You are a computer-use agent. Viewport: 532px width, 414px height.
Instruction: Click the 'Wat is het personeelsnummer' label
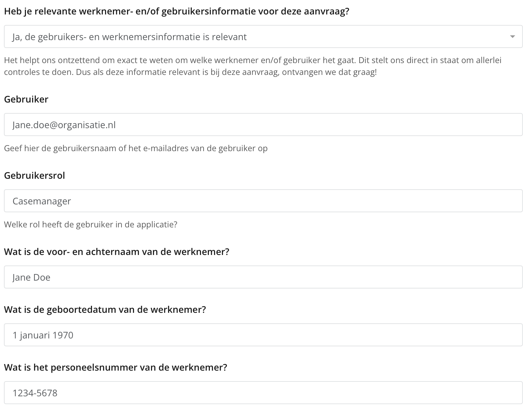coord(116,367)
